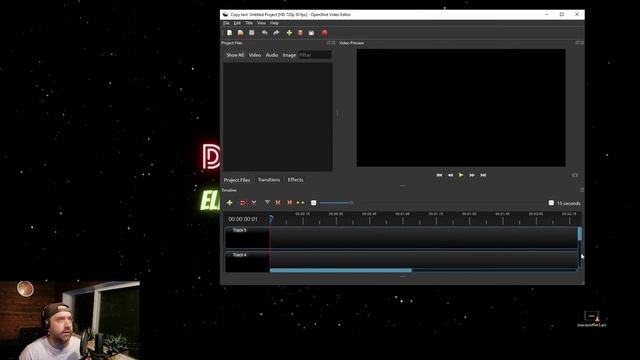This screenshot has height=360, width=640.
Task: Open the Edit menu
Action: [x=237, y=23]
